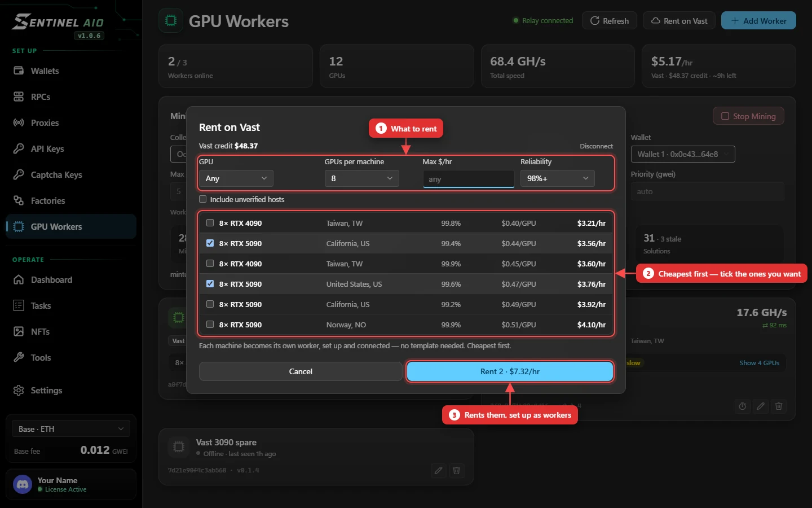Viewport: 812px width, 508px height.
Task: Expand the Base · ETH network dropdown
Action: click(x=71, y=429)
